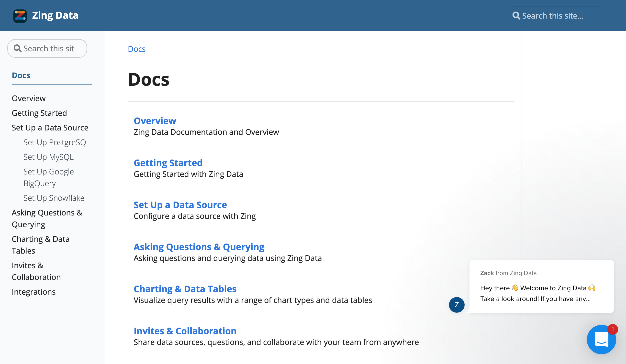This screenshot has height=364, width=626.
Task: Open Set Up Google BigQuery in sidebar
Action: point(49,177)
